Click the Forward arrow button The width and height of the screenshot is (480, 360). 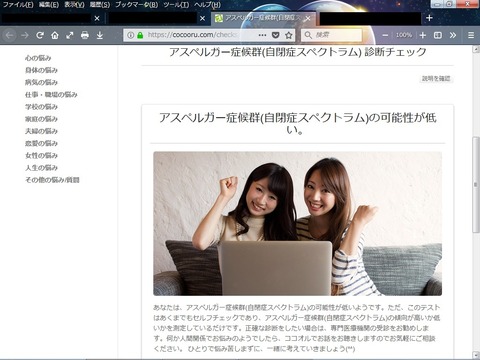(x=25, y=35)
